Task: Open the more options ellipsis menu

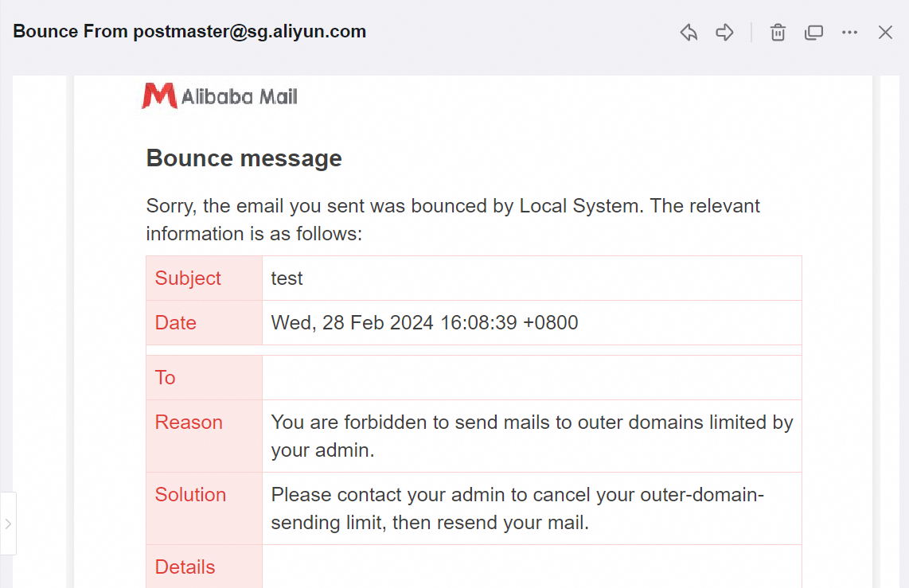Action: click(x=849, y=33)
